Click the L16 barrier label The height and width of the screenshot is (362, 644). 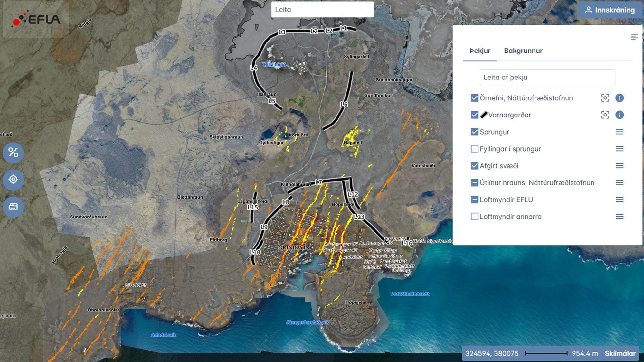407,243
